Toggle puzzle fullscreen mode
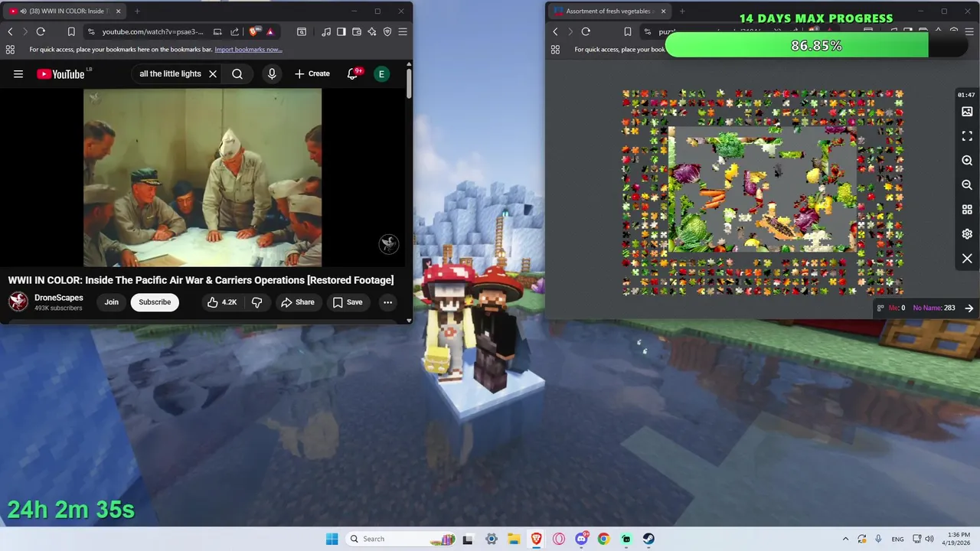This screenshot has width=980, height=551. coord(967,136)
